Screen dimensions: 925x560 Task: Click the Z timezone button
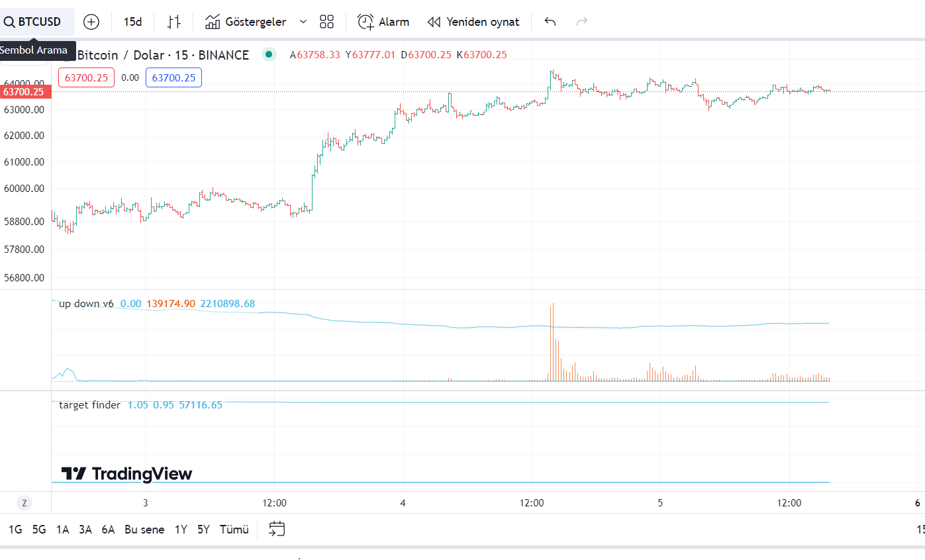click(x=24, y=503)
